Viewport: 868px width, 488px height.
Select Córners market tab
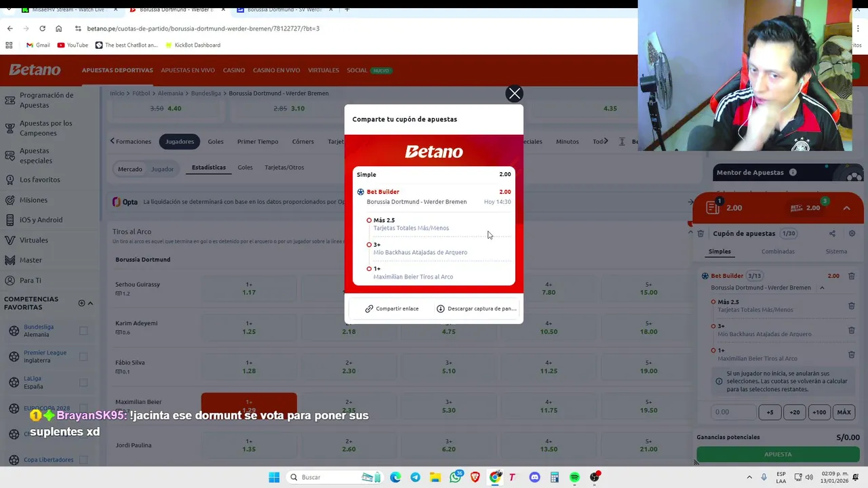click(x=303, y=142)
